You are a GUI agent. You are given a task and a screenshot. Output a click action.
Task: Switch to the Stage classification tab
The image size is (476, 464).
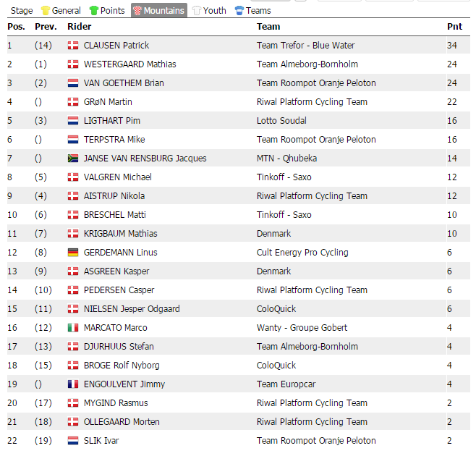pos(22,11)
